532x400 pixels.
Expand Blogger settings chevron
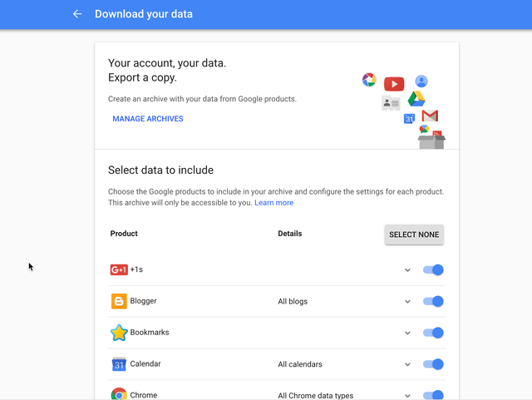(x=407, y=302)
